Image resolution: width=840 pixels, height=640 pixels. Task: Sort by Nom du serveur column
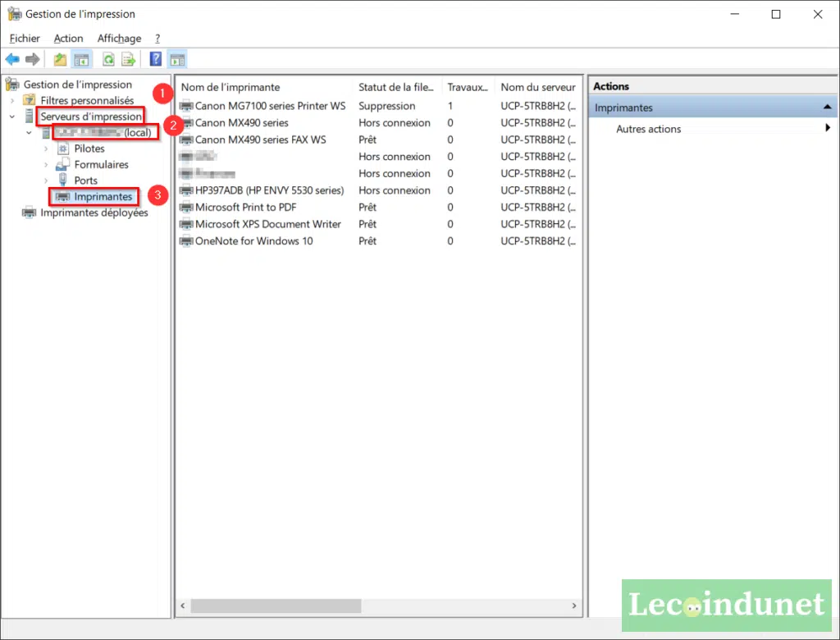(538, 87)
